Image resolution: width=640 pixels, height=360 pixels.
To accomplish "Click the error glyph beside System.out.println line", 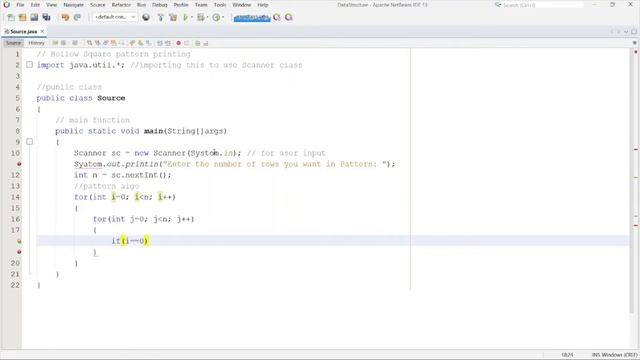I will 19,164.
